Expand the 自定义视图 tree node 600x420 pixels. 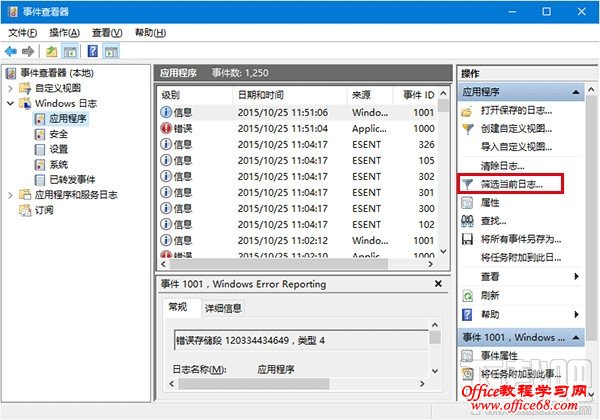10,88
